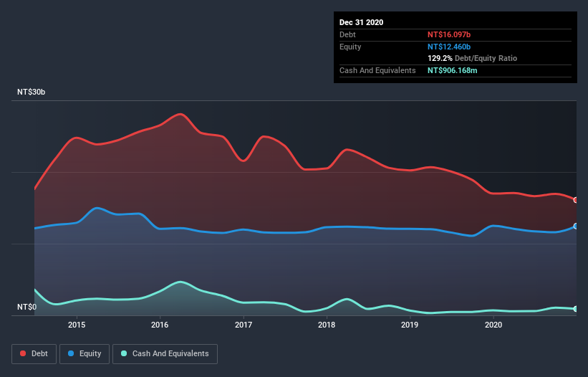
Task: Click the 2019 axis label
Action: [x=410, y=325]
